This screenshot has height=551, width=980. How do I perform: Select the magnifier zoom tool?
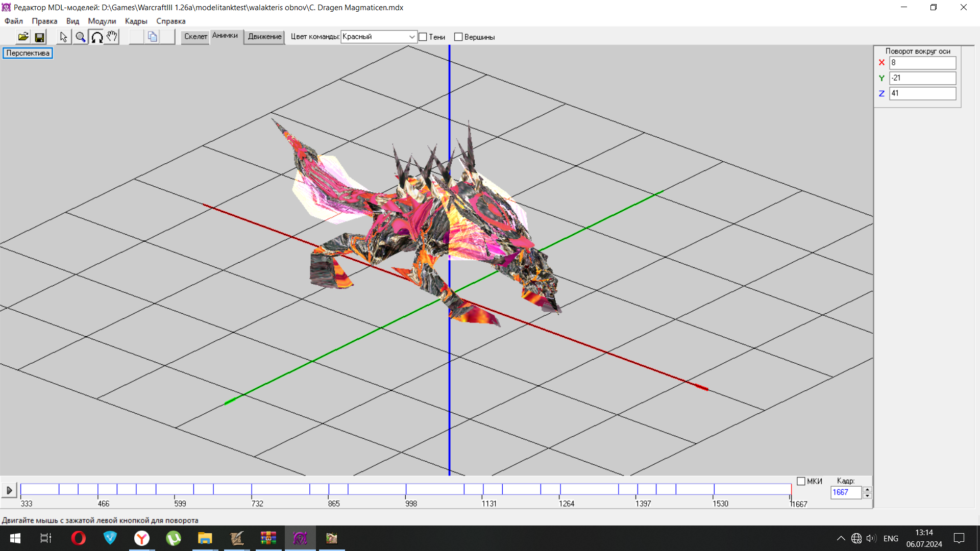point(80,37)
